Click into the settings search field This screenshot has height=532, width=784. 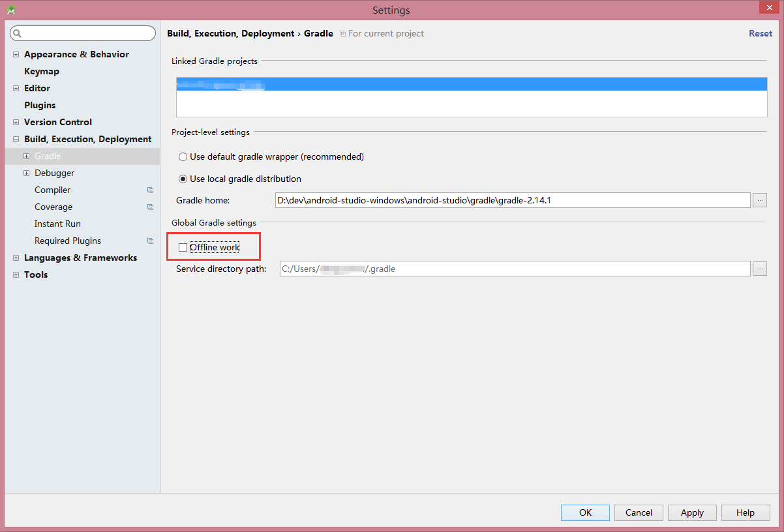(x=83, y=33)
